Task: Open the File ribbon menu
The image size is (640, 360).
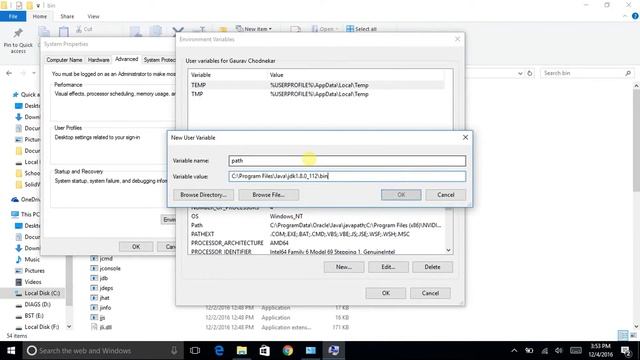Action: coord(13,16)
